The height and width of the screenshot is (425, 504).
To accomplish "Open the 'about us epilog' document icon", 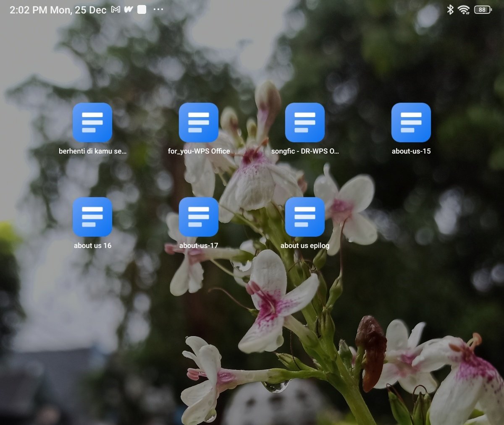I will tap(305, 217).
